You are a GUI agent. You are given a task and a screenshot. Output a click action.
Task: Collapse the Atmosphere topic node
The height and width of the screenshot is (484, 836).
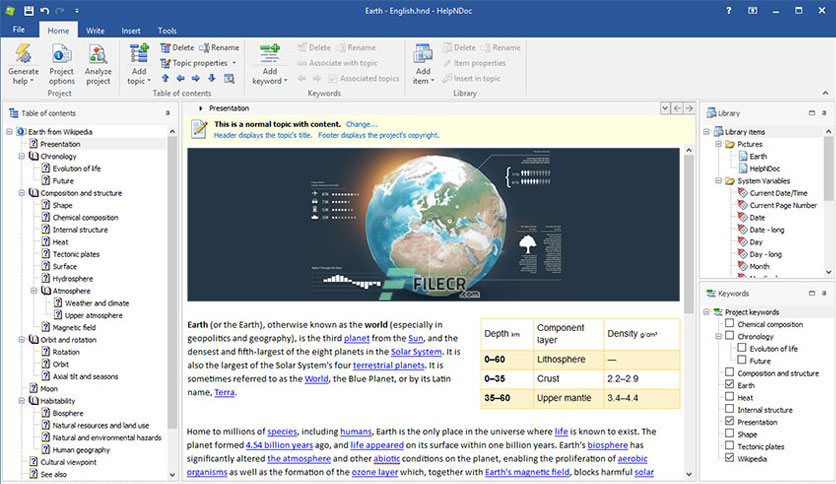34,291
